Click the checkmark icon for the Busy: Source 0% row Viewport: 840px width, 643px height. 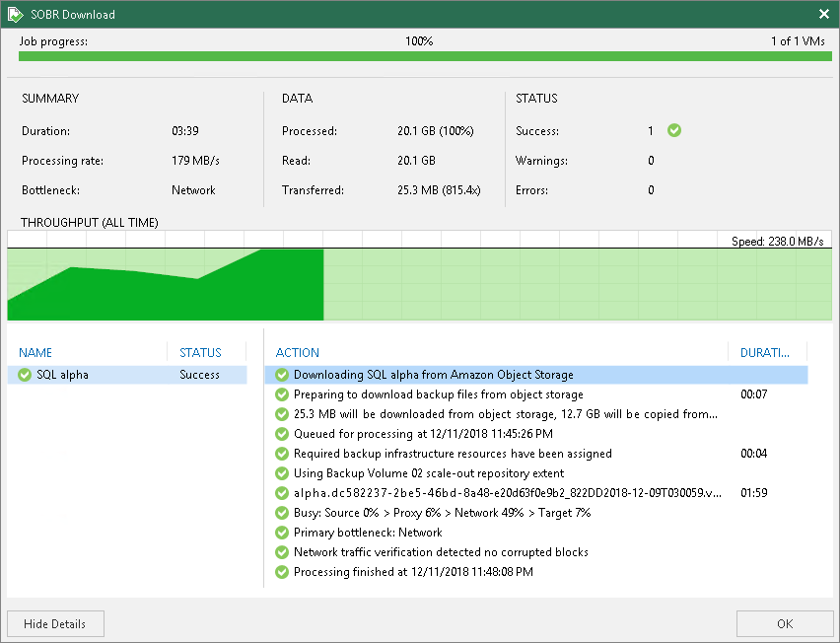coord(282,513)
